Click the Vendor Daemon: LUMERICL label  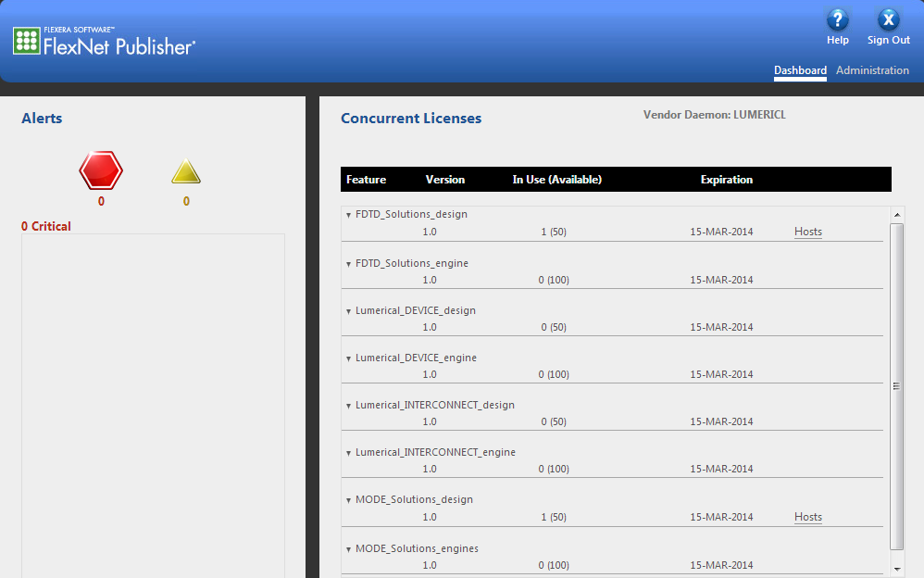click(x=714, y=115)
